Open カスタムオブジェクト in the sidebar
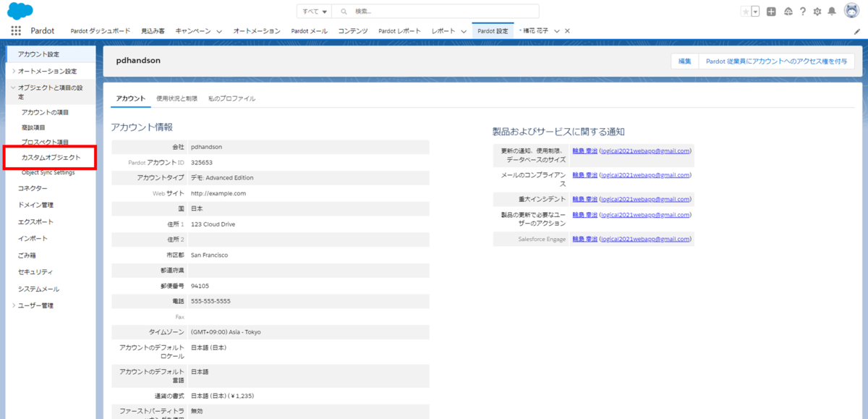The width and height of the screenshot is (868, 419). pyautogui.click(x=51, y=157)
